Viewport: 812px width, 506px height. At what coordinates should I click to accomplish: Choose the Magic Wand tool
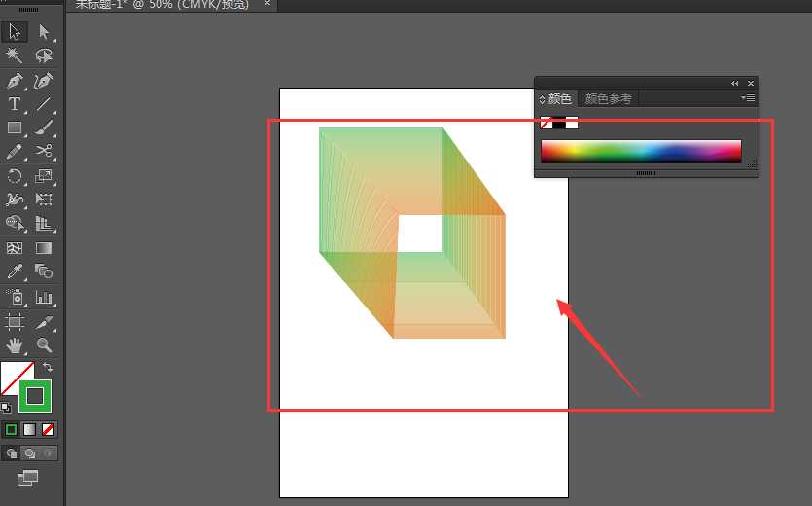pos(15,55)
